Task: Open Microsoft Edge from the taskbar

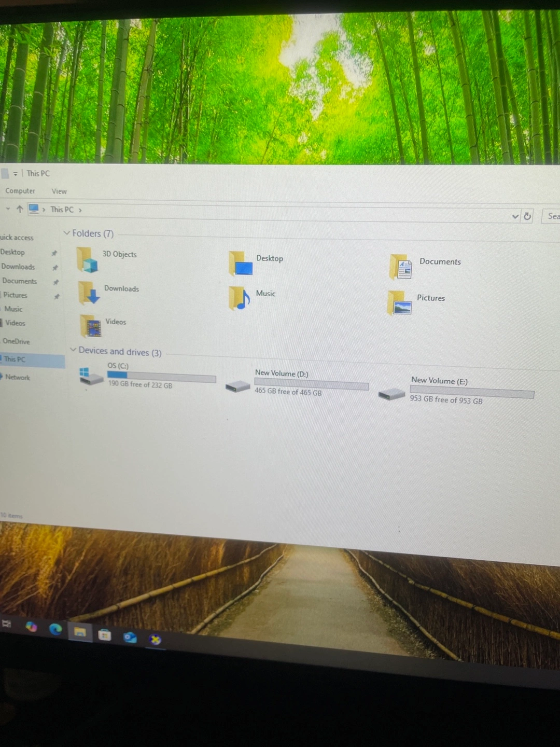Action: 55,629
